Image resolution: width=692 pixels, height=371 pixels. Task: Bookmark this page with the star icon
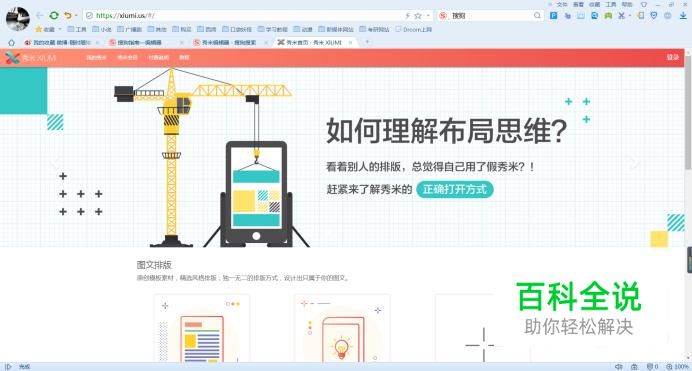point(417,15)
